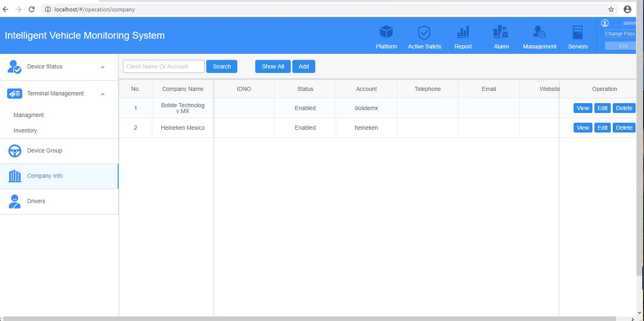Screen dimensions: 644x321
Task: Open the Management user icon
Action: (539, 32)
